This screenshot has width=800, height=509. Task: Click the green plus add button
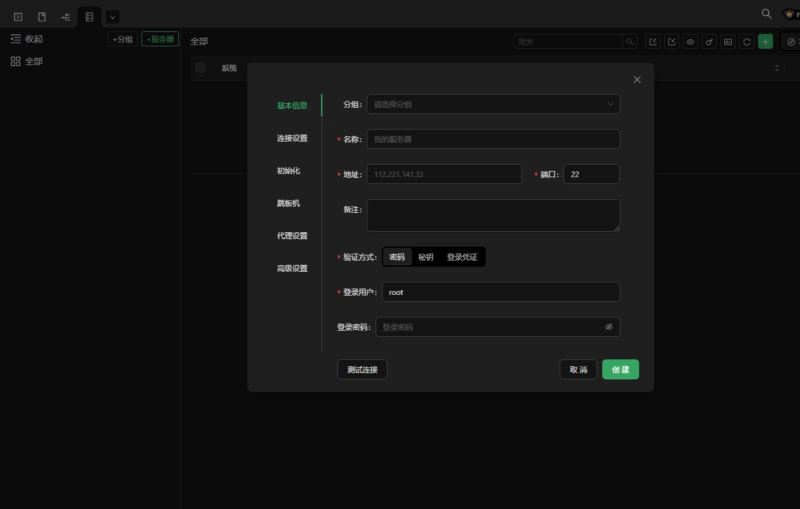(765, 42)
